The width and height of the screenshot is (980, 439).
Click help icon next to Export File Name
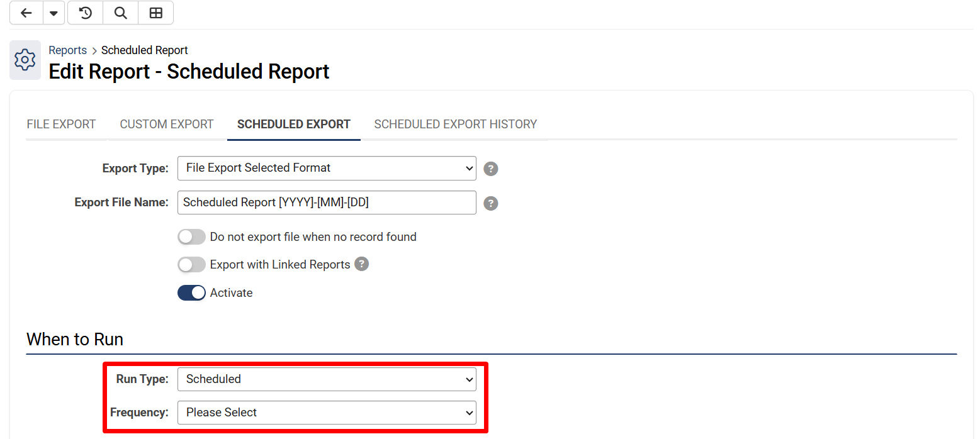coord(491,203)
